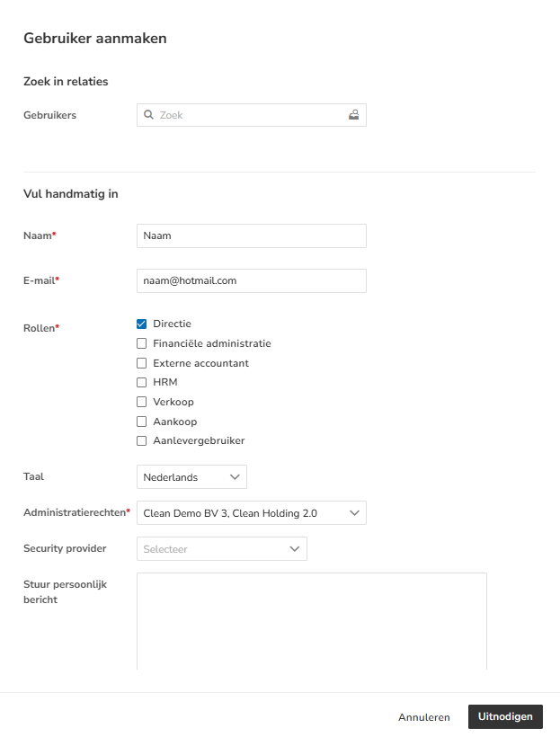
Task: Click the Uitnodigen button
Action: coord(505,717)
